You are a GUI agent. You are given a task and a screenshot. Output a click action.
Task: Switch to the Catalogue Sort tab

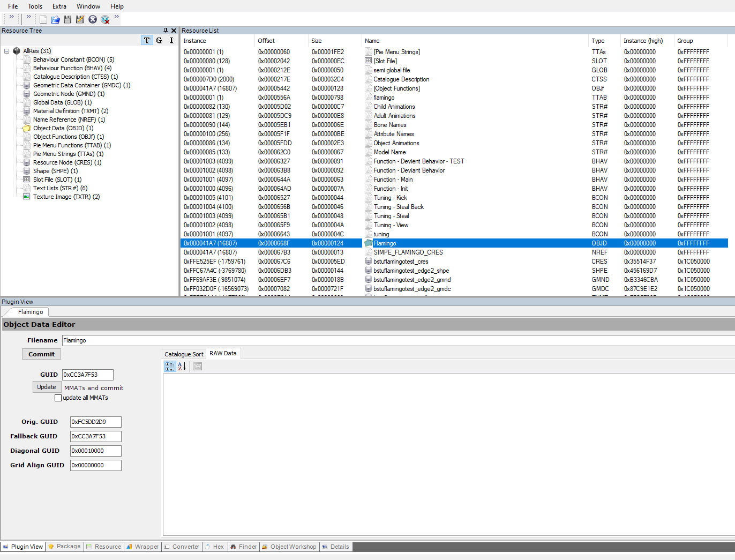coord(184,354)
